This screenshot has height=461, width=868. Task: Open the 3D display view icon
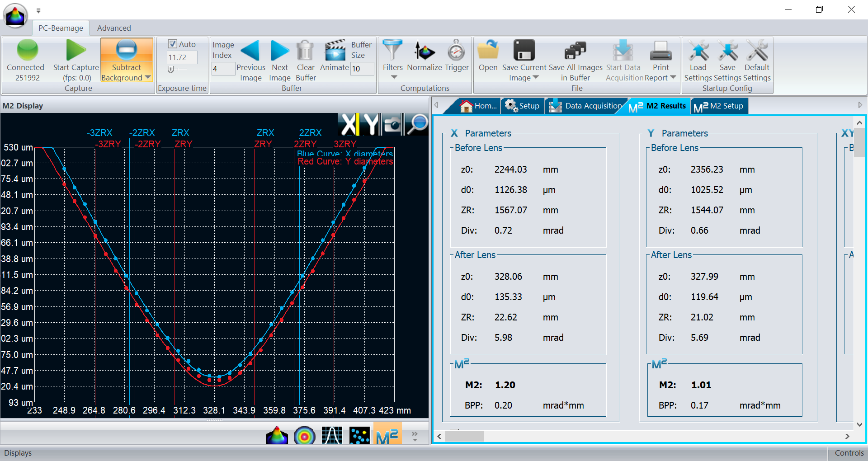(x=277, y=436)
